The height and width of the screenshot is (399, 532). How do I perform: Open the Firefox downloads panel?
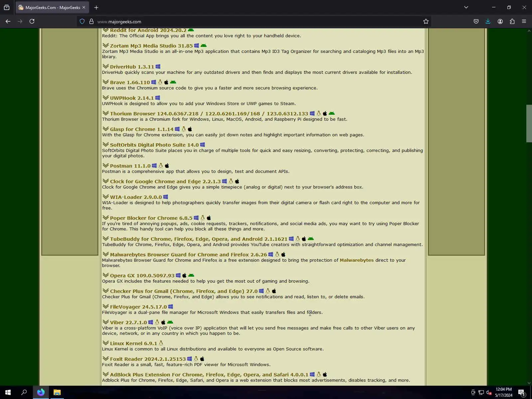coord(488,21)
